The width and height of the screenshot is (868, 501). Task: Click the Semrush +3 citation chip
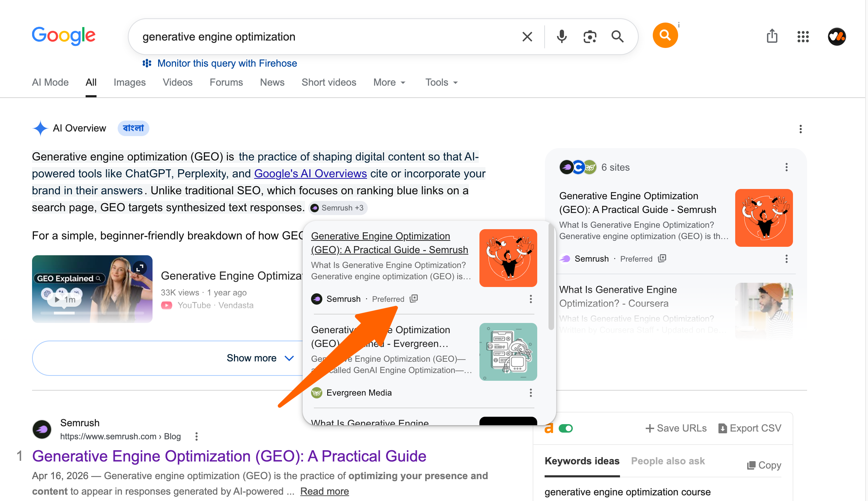[338, 208]
